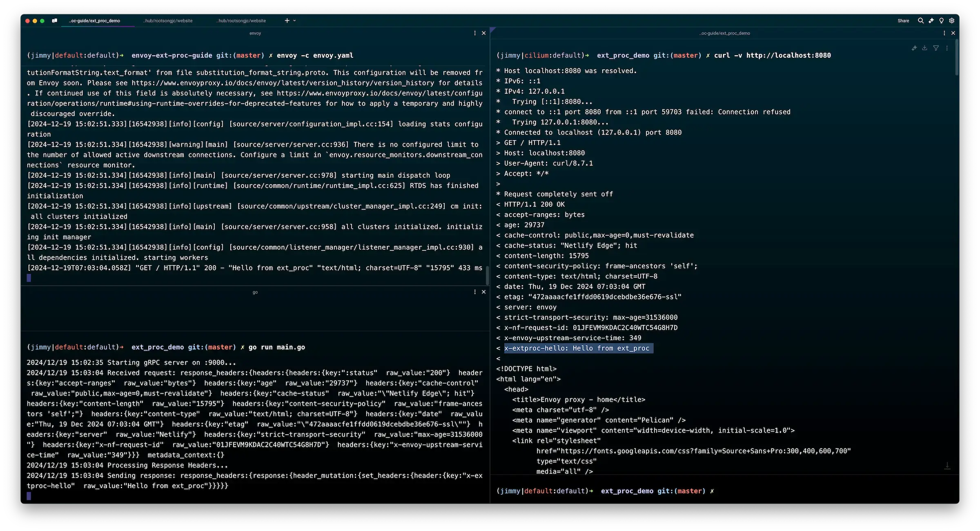The height and width of the screenshot is (531, 980).
Task: Close the ..oc-guide/ext_proc_demo pane
Action: [953, 33]
